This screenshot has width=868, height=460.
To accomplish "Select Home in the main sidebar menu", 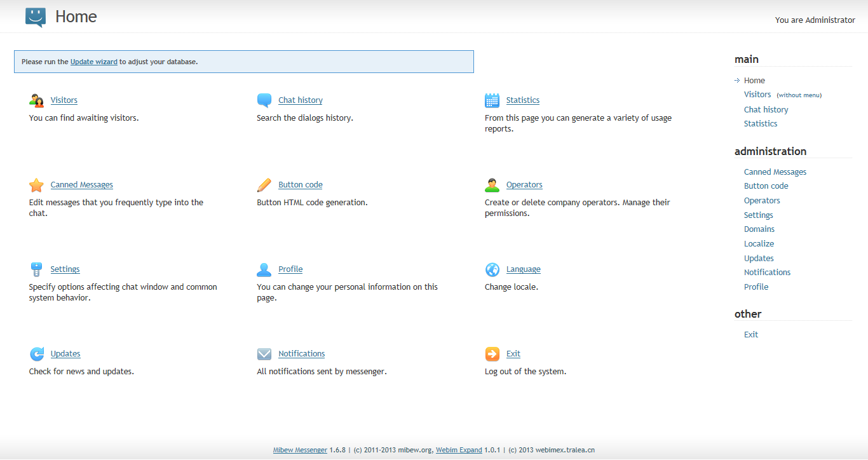I will click(754, 80).
